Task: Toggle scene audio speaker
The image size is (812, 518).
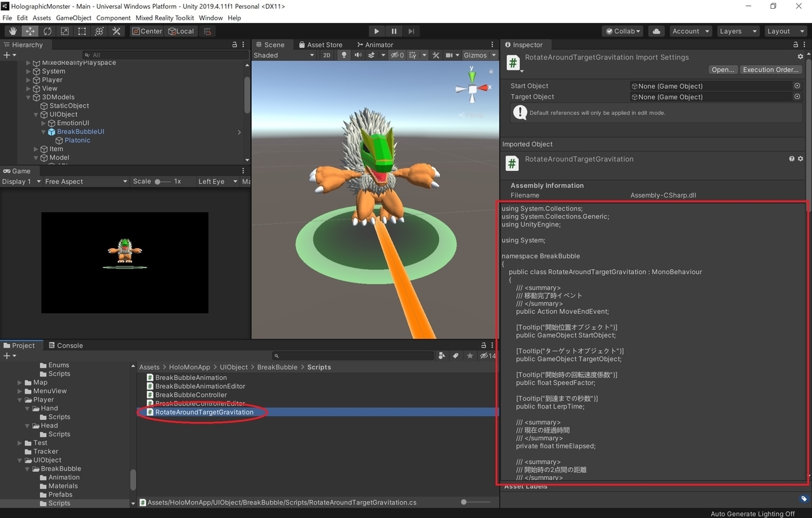Action: [358, 55]
